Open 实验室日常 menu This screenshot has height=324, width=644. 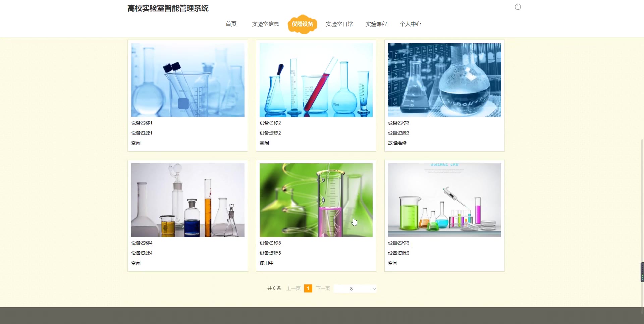(339, 24)
